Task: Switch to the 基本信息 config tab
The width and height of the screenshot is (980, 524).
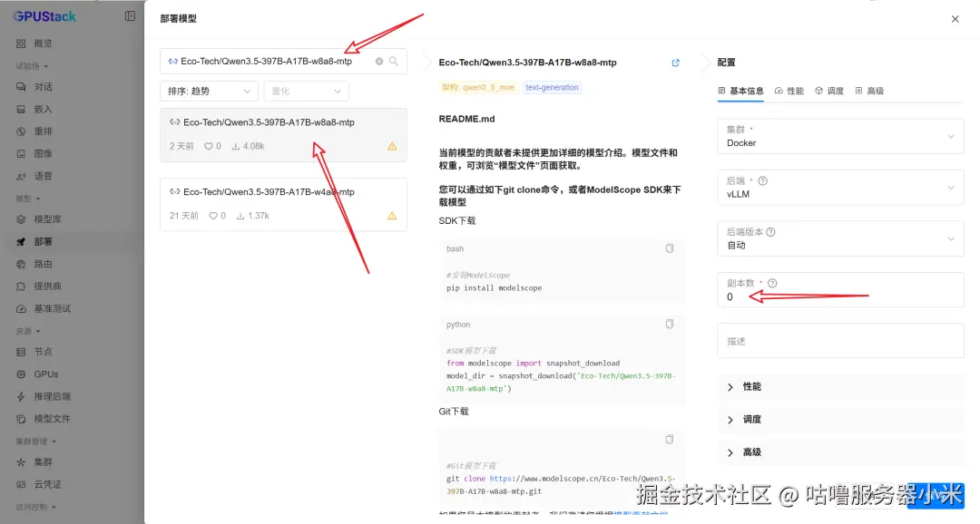Action: 740,92
